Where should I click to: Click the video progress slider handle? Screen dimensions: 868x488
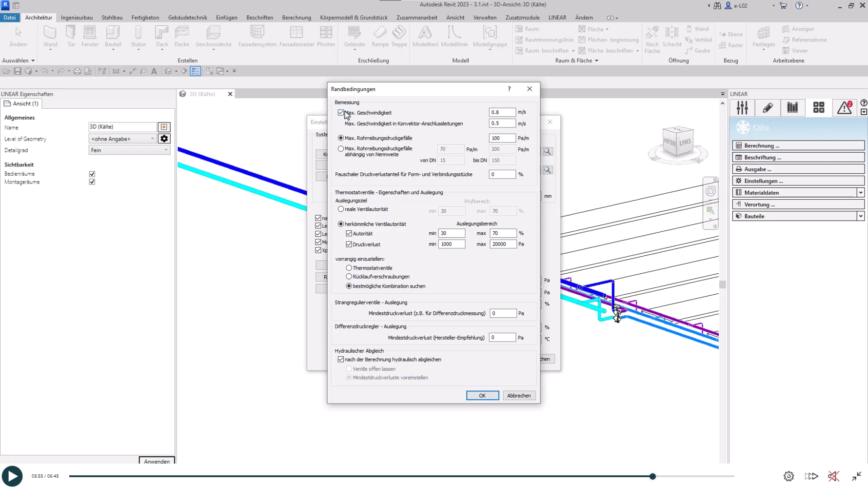[652, 476]
